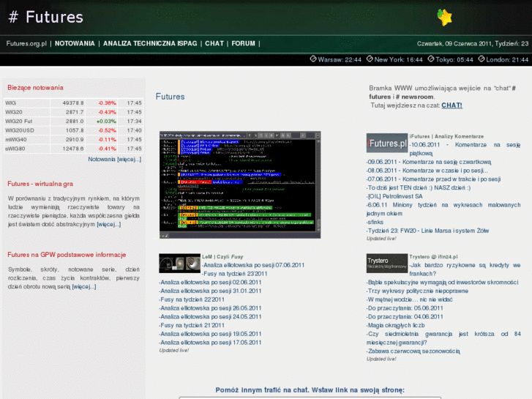
Task: Open the Futures - wirtualna gra heading
Action: point(40,184)
